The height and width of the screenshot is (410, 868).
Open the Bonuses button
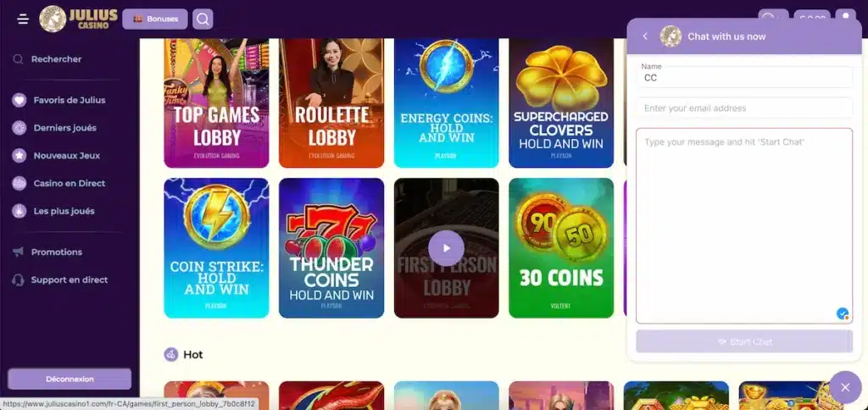coord(155,19)
